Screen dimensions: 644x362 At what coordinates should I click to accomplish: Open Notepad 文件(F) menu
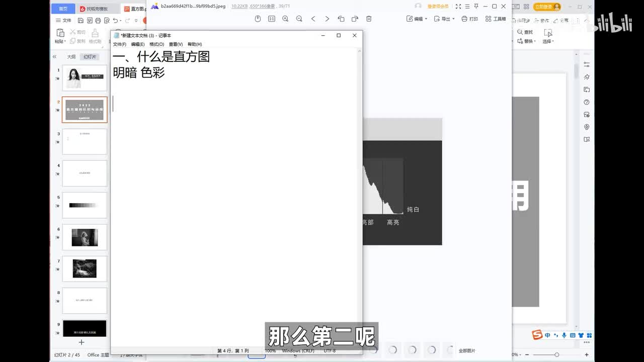120,44
